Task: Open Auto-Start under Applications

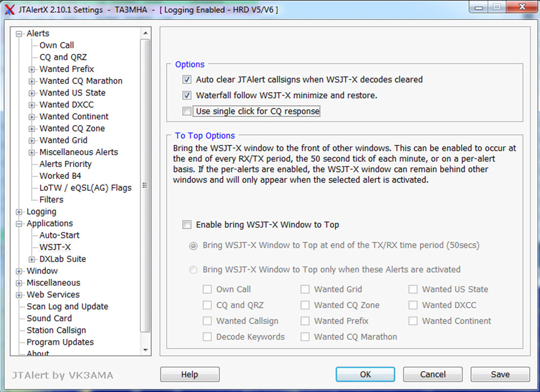Action: pyautogui.click(x=59, y=235)
